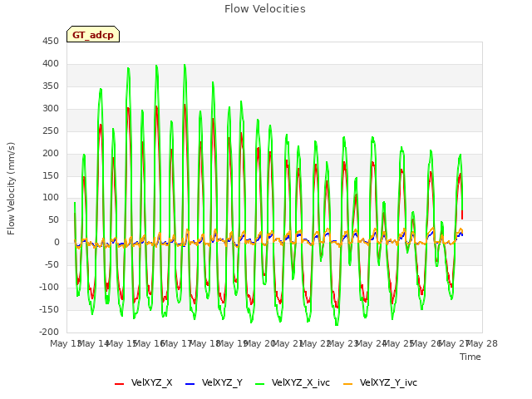
Task: Select the VelXYZ_X_ivc legend label
Action: pyautogui.click(x=301, y=382)
